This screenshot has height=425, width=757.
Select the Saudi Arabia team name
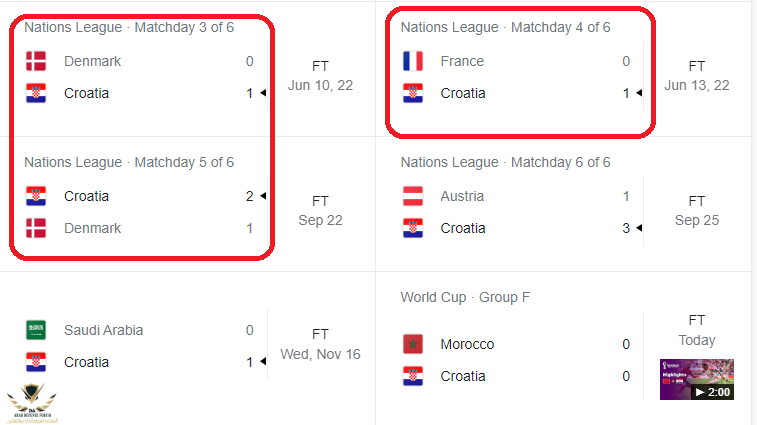tap(103, 330)
